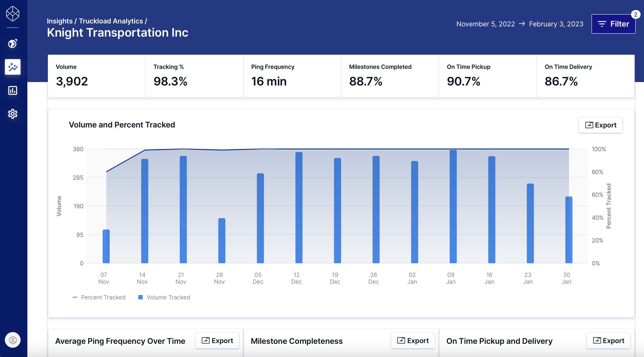The height and width of the screenshot is (357, 644).
Task: Click the Percent Tracked axis label
Action: [x=609, y=206]
